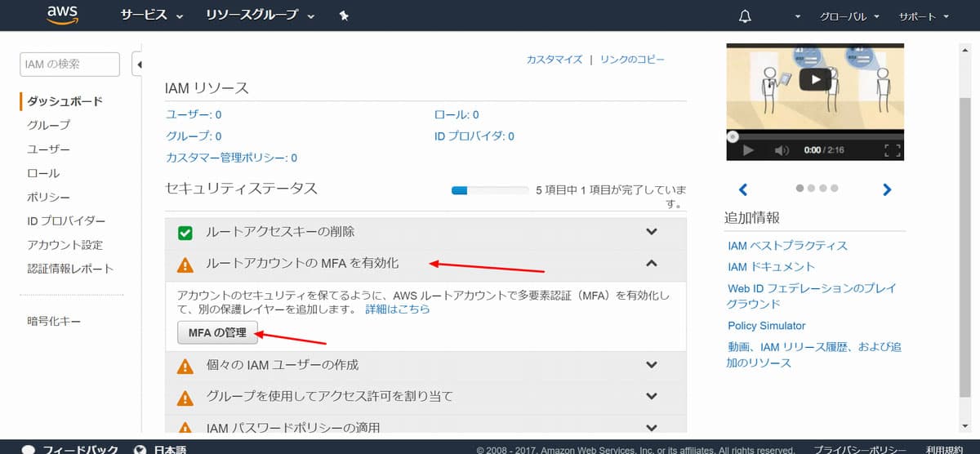Play the video via center play icon
The image size is (980, 454).
pyautogui.click(x=815, y=79)
